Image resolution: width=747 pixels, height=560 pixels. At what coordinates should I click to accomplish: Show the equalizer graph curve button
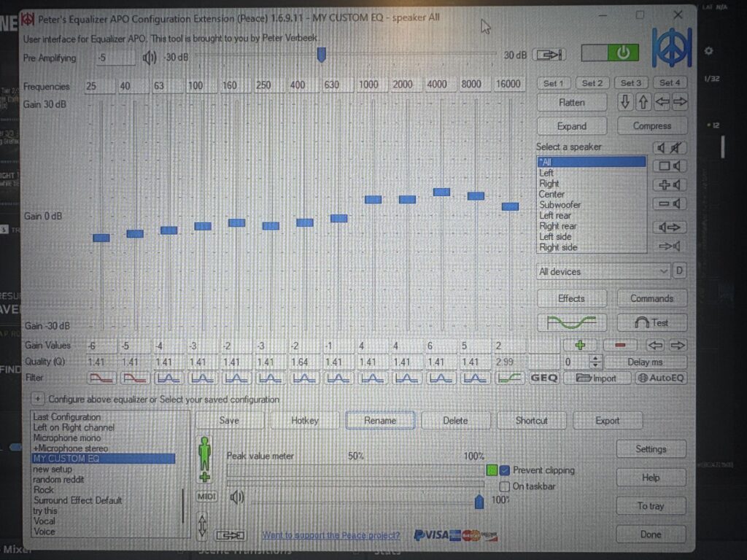pyautogui.click(x=572, y=323)
